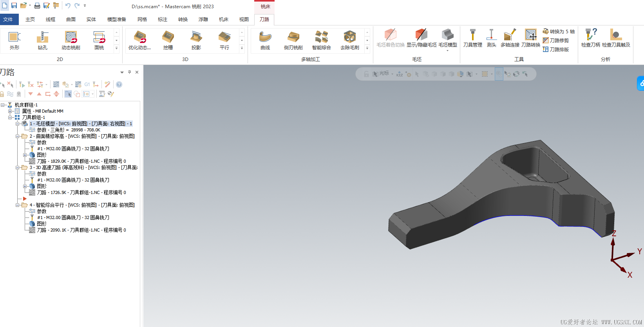The width and height of the screenshot is (644, 327).
Task: Select operation 1 毛坯模型 in tree
Action: (81, 124)
